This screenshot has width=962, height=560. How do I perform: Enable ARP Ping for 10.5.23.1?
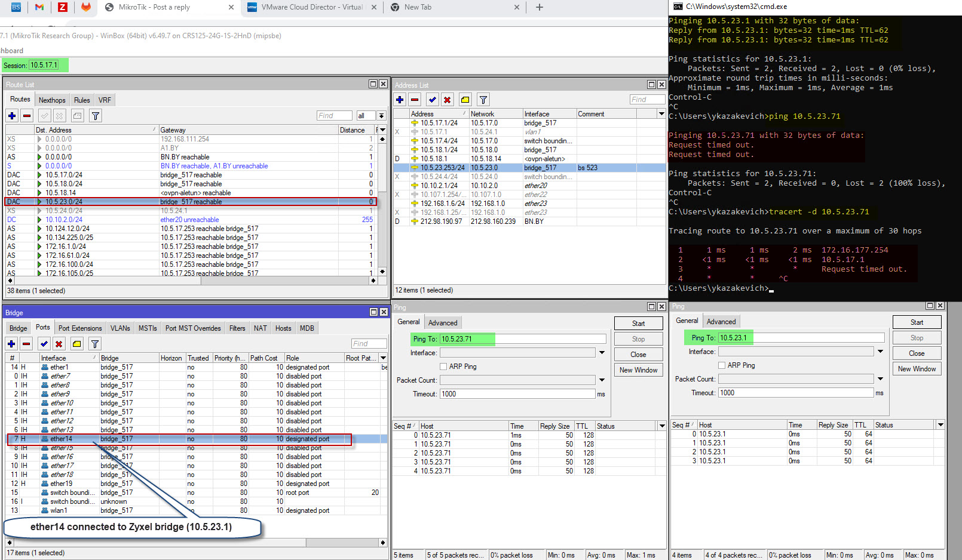click(722, 365)
